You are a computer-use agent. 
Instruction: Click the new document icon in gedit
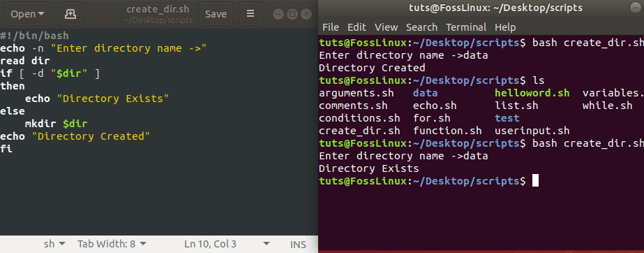tap(70, 13)
